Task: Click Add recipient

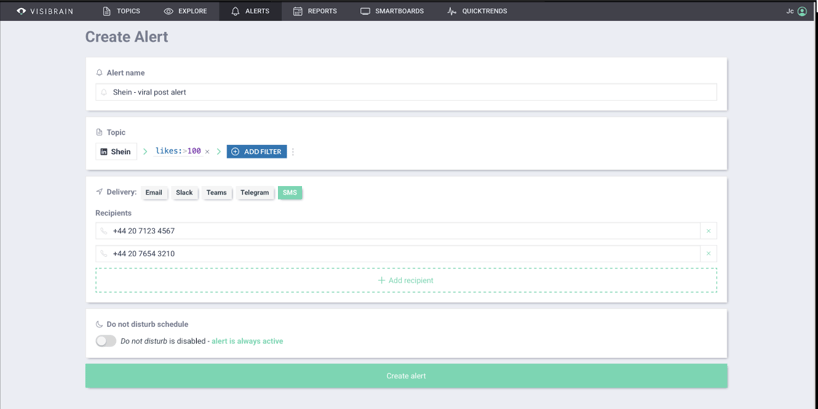Action: [406, 280]
